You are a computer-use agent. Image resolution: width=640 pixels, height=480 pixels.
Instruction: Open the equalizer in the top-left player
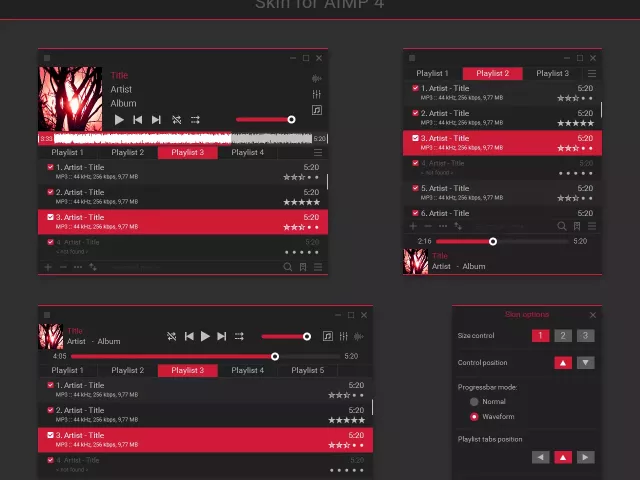tap(317, 93)
